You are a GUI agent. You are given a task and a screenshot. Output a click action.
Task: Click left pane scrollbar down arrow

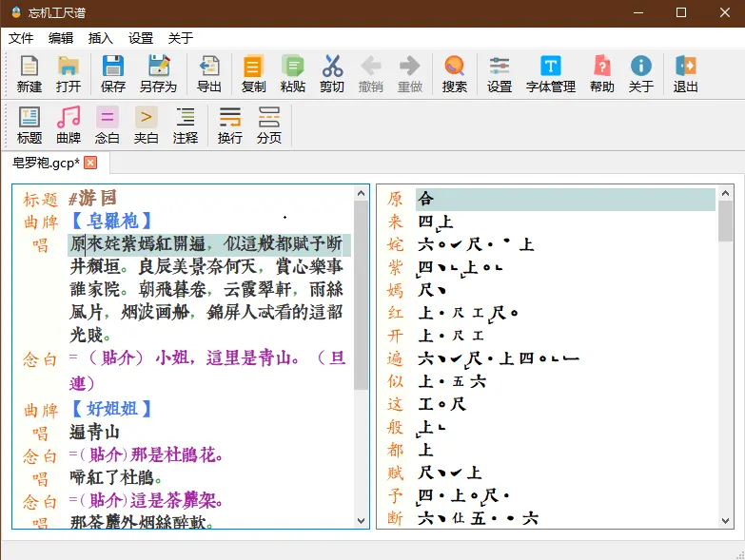tap(362, 521)
